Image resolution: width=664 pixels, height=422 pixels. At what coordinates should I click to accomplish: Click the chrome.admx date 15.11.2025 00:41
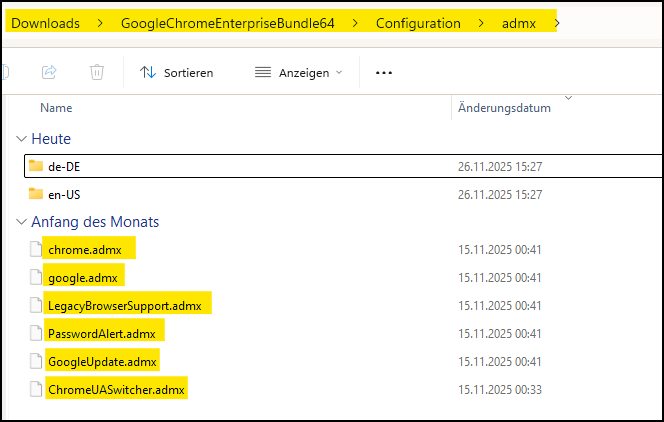[x=500, y=250]
